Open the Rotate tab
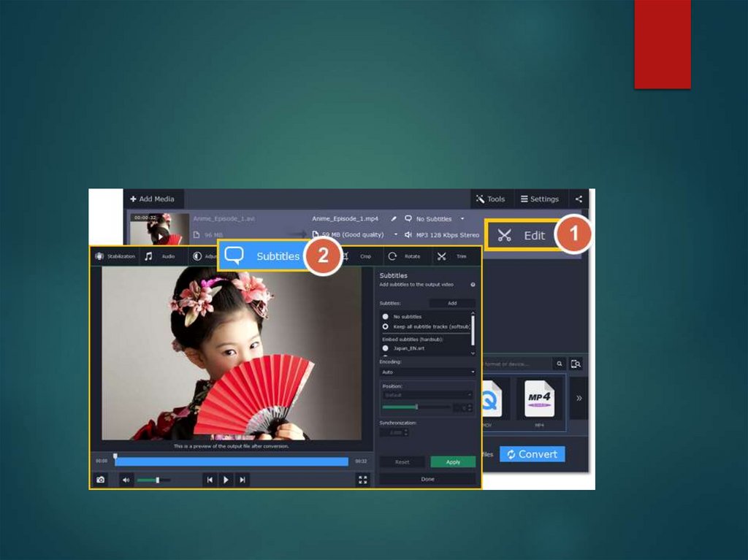The width and height of the screenshot is (748, 560). pos(404,256)
